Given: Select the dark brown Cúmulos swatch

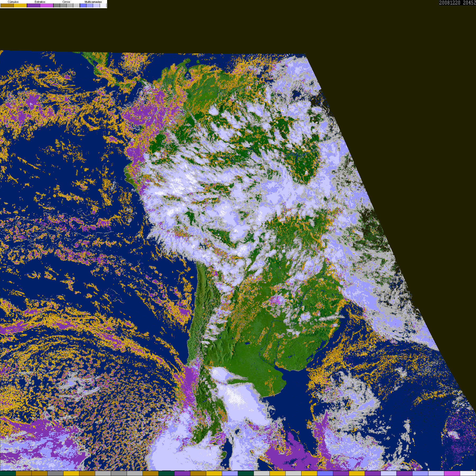Looking at the screenshot, I should (7, 5).
